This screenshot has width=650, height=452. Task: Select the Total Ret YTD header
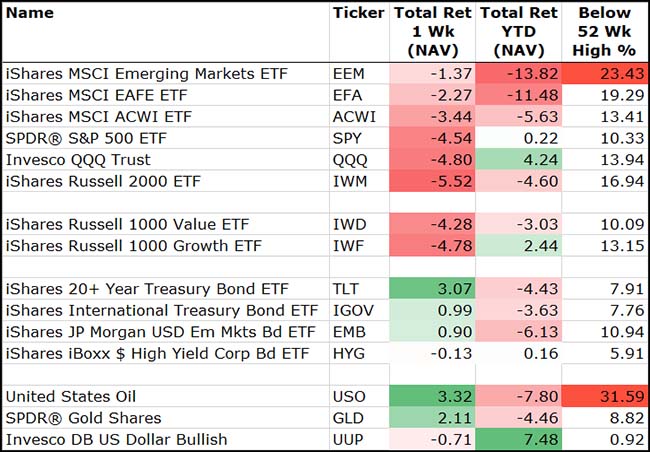click(x=517, y=30)
